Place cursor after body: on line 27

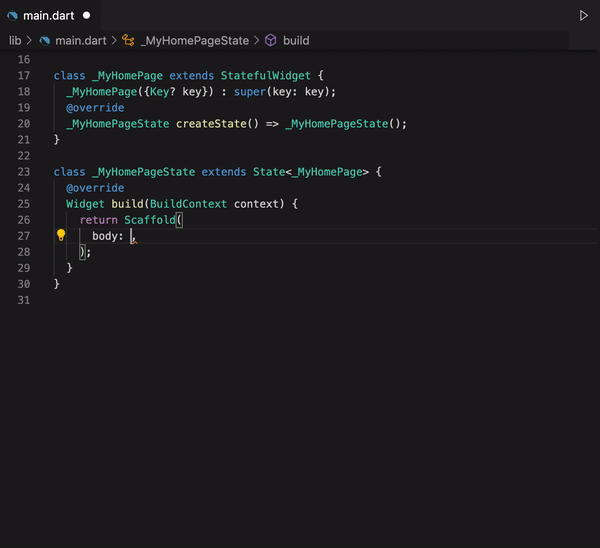tap(131, 236)
